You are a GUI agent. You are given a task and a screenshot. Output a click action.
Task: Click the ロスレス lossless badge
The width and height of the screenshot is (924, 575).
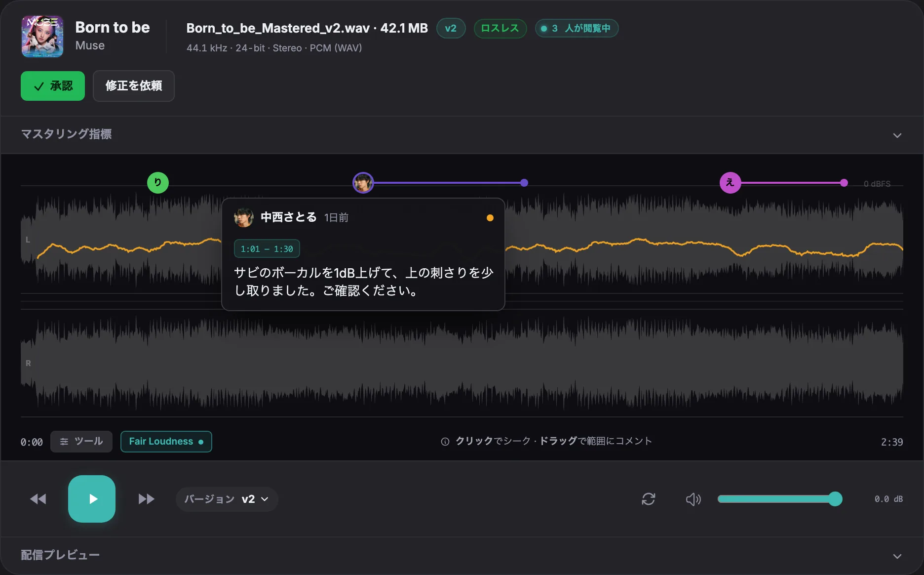pos(500,28)
